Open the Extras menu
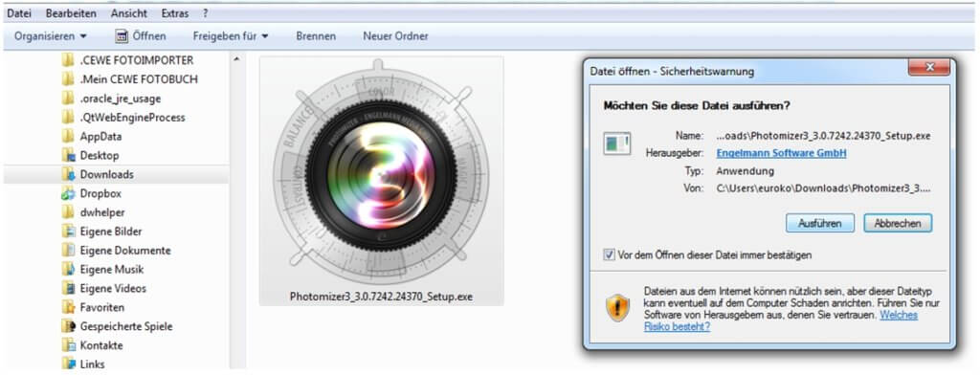This screenshot has width=980, height=375. coord(175,12)
